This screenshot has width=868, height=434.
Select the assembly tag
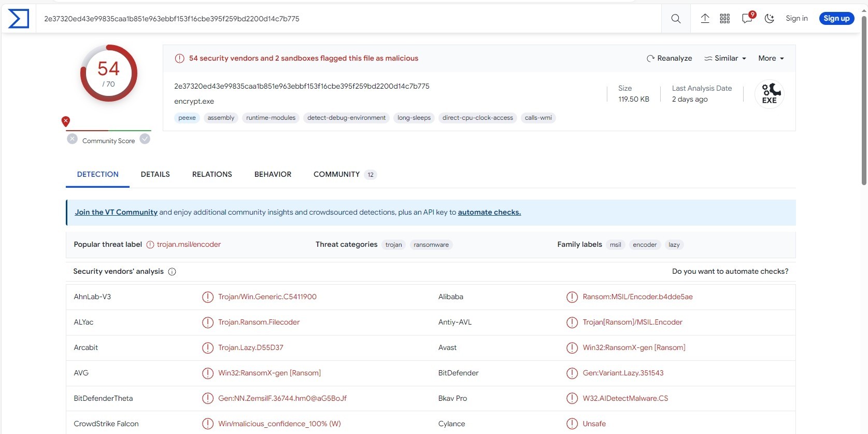(x=221, y=118)
